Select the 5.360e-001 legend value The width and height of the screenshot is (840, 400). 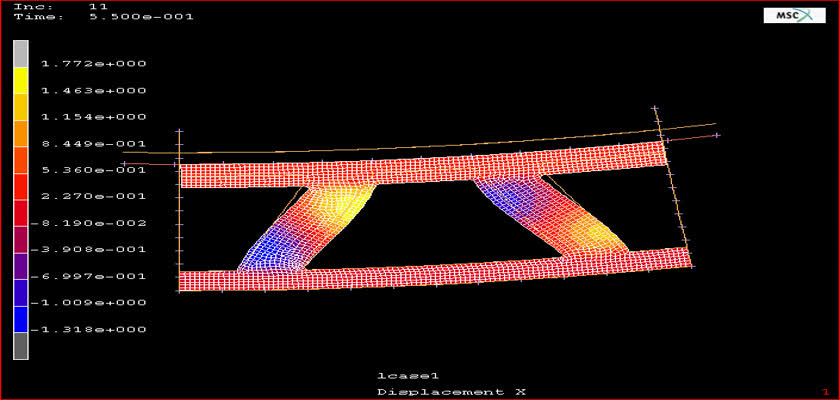[x=94, y=170]
